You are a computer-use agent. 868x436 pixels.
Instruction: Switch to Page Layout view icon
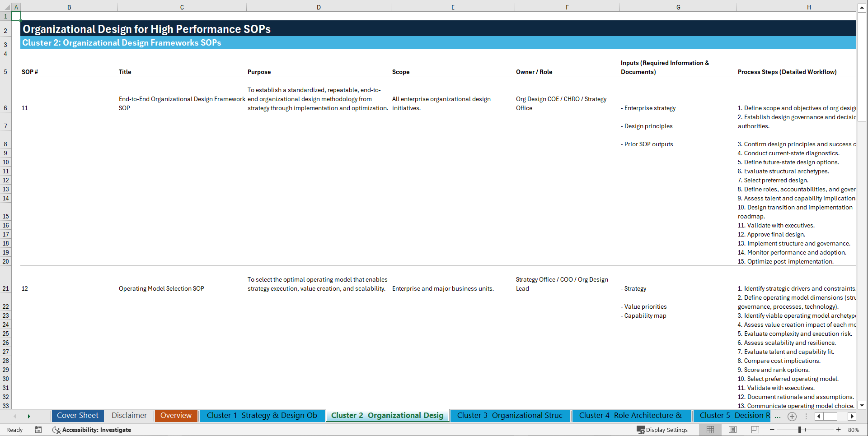(732, 430)
